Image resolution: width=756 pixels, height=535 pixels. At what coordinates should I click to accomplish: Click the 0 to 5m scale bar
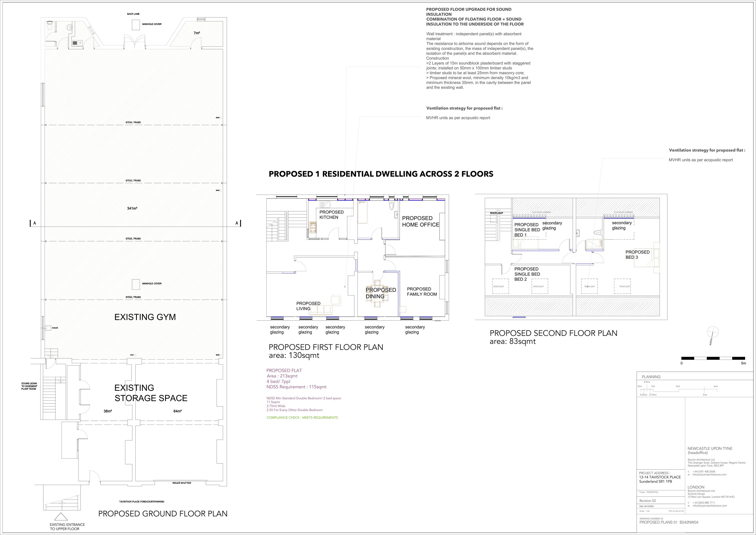coord(713,358)
